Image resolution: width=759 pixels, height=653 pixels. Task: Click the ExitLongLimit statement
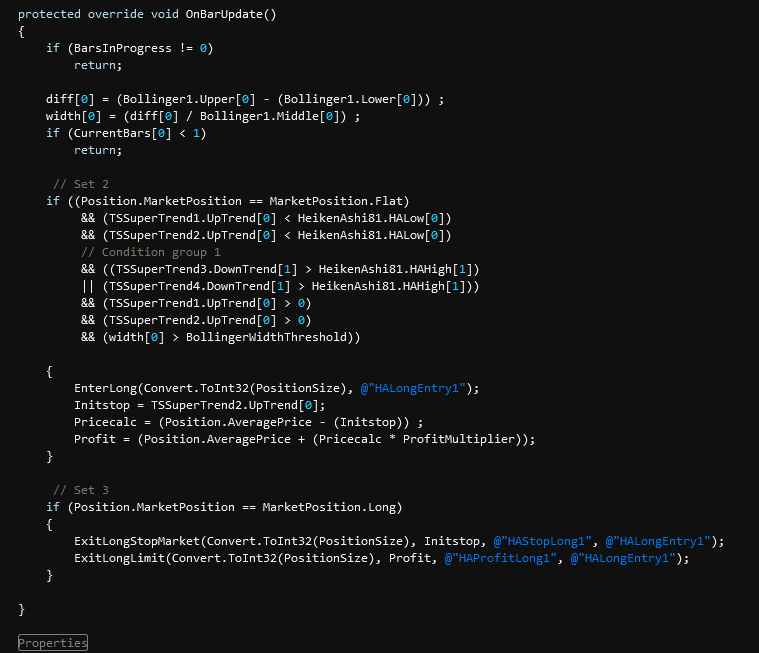(x=381, y=558)
